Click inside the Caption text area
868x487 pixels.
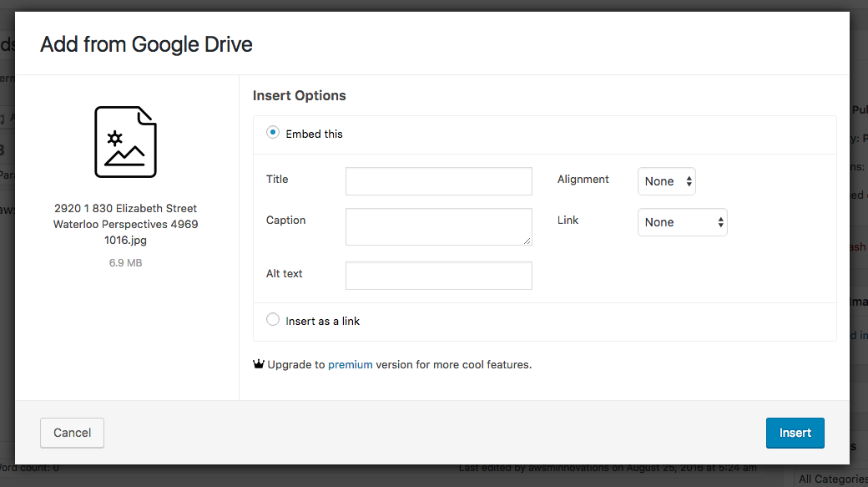point(439,226)
